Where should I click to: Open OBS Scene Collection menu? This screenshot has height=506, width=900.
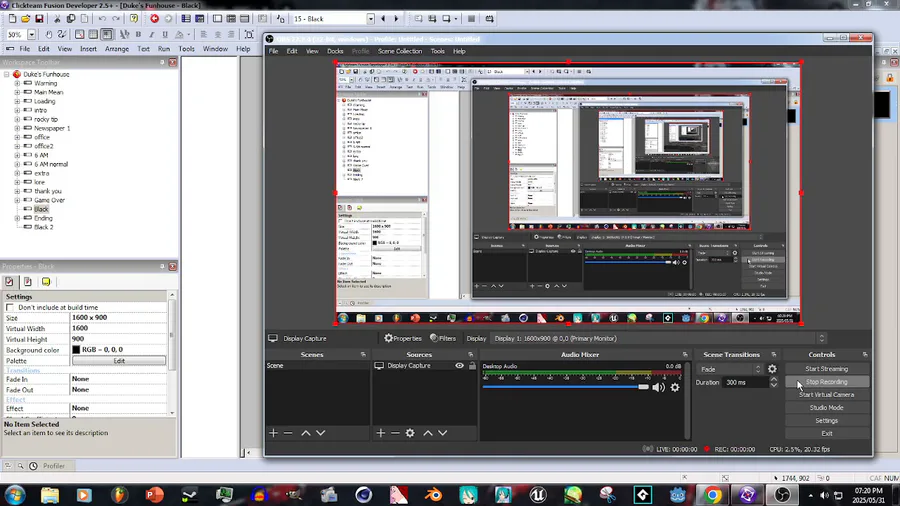(x=399, y=51)
